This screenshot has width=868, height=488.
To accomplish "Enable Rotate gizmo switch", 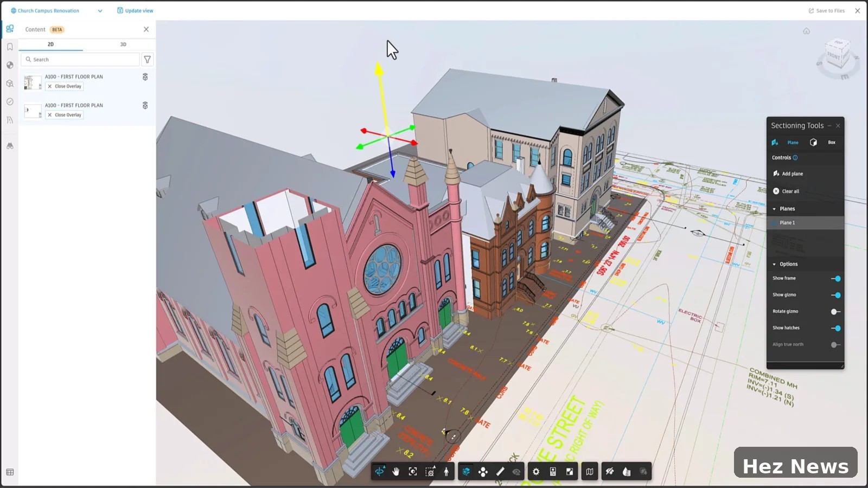I will click(x=835, y=312).
